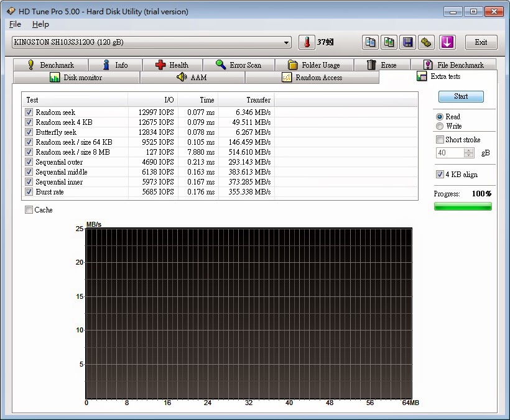The width and height of the screenshot is (510, 420).
Task: Click the Test column header
Action: click(75, 100)
